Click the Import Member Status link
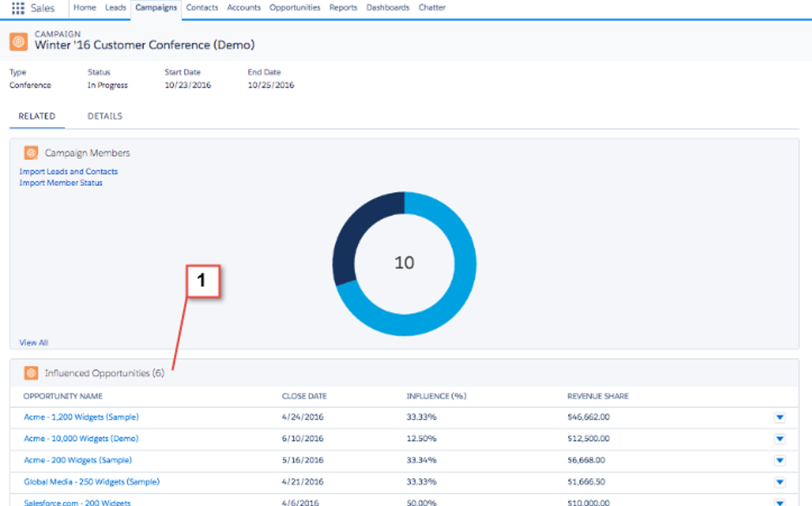This screenshot has width=812, height=506. (x=61, y=183)
